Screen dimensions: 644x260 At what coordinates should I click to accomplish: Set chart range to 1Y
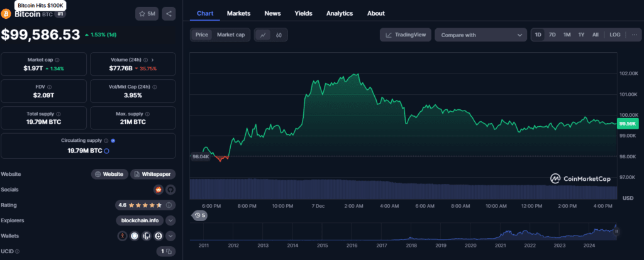click(x=581, y=35)
